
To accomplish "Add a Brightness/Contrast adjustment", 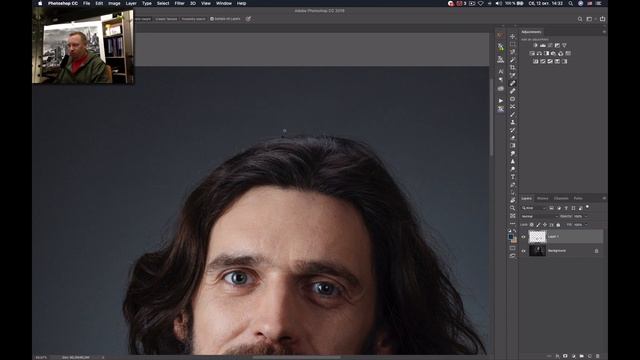I will click(536, 45).
